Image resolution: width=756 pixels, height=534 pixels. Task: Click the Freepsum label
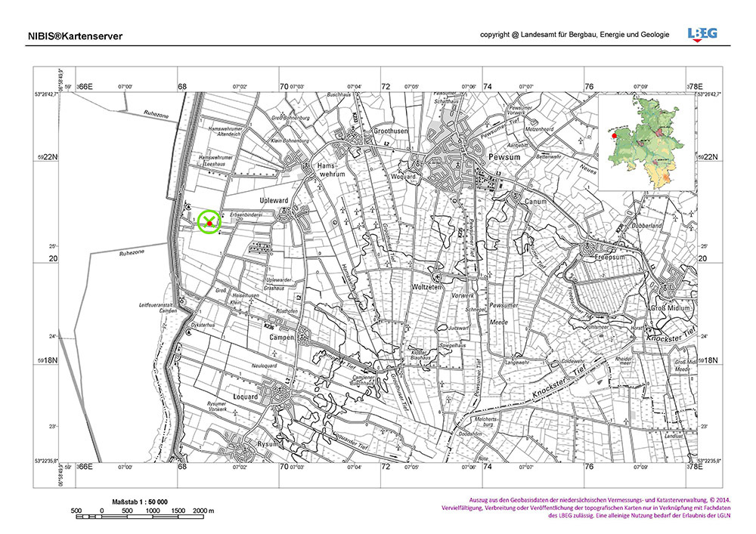(x=610, y=257)
